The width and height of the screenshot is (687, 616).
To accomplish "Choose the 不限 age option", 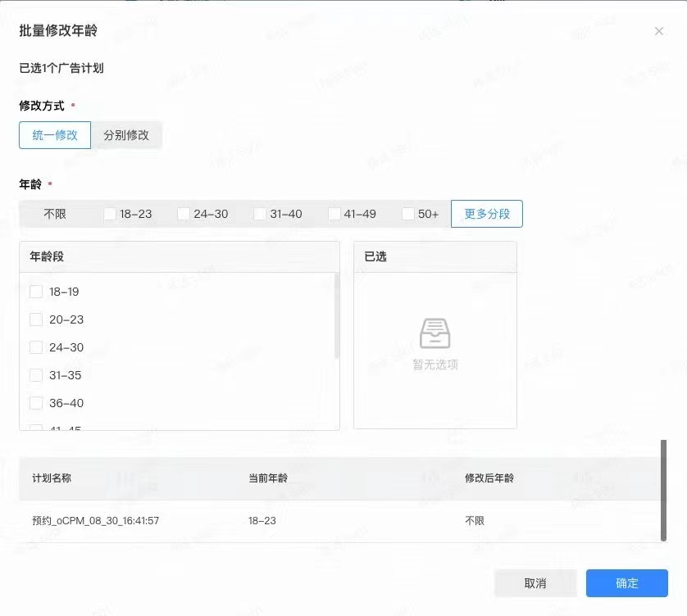I will tap(55, 214).
